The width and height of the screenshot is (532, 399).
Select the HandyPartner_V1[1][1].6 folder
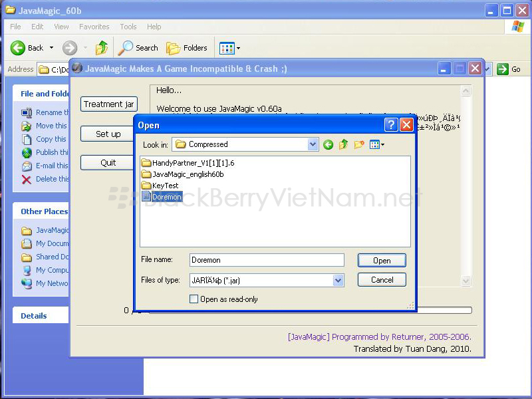188,163
